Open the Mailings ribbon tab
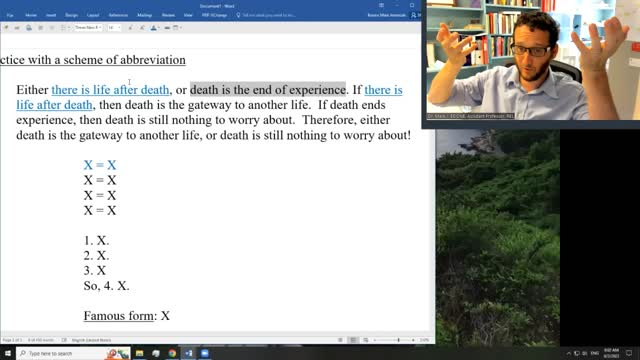 point(144,15)
